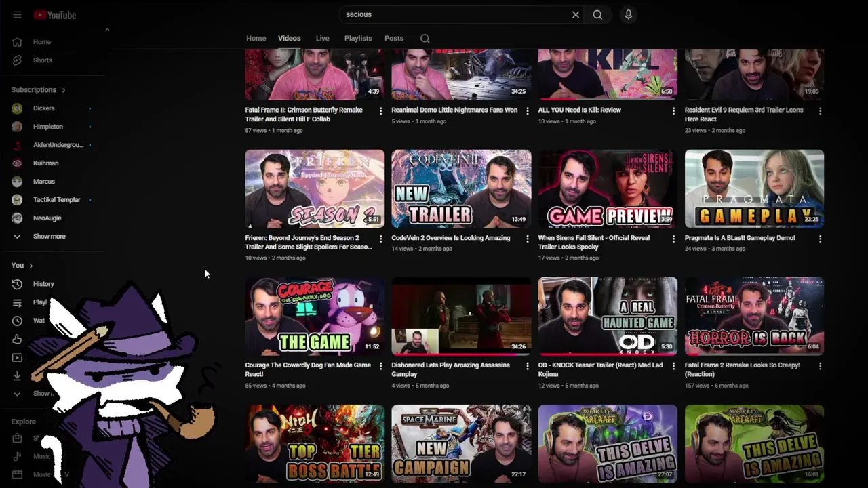Start voice search with microphone

tap(629, 14)
